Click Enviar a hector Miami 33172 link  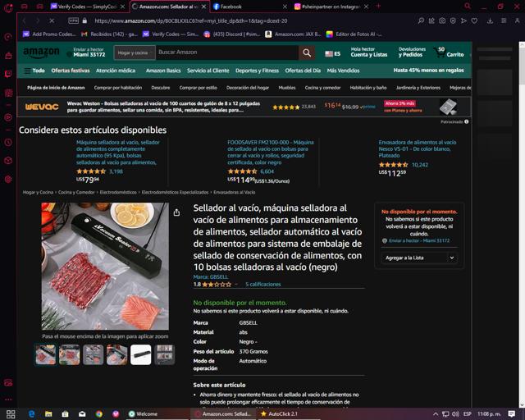coord(419,240)
